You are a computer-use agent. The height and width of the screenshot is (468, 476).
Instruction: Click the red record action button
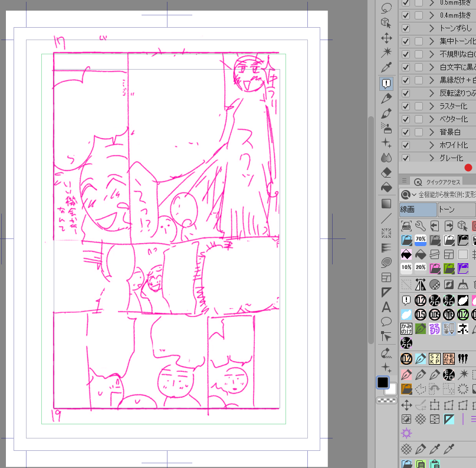click(468, 168)
